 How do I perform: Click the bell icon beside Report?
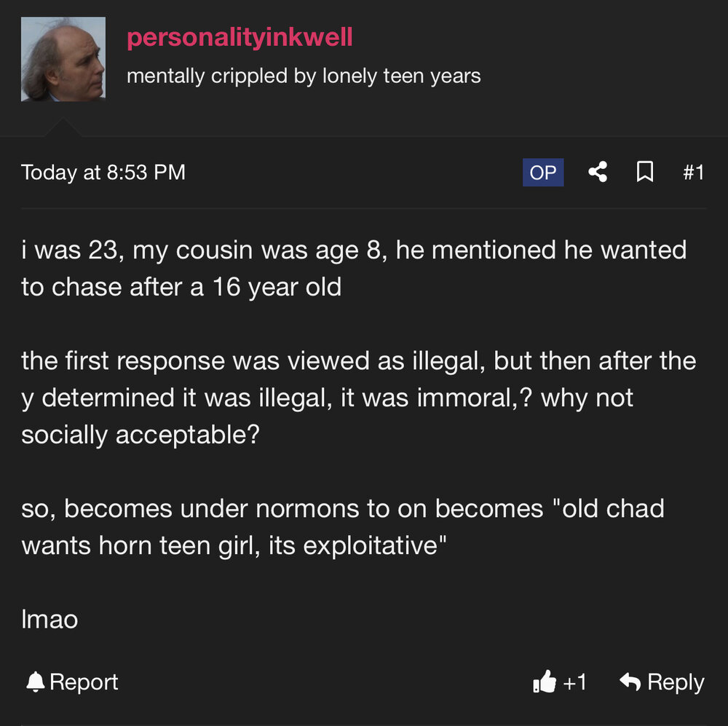tap(35, 682)
